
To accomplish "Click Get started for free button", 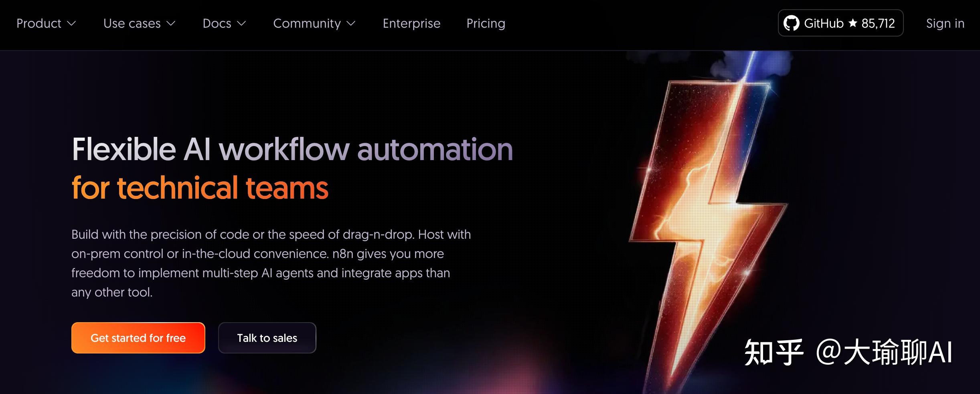I will [x=138, y=338].
